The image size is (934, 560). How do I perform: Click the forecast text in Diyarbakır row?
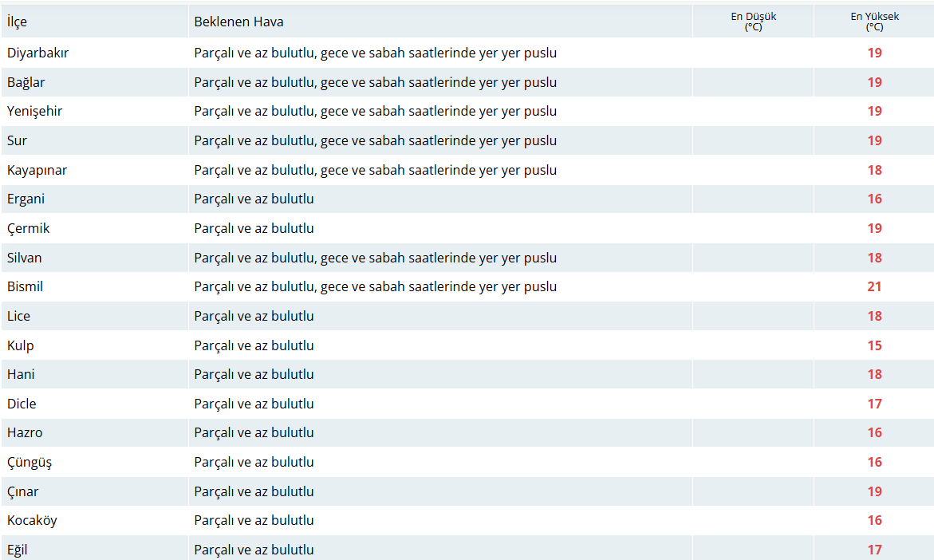tap(375, 53)
